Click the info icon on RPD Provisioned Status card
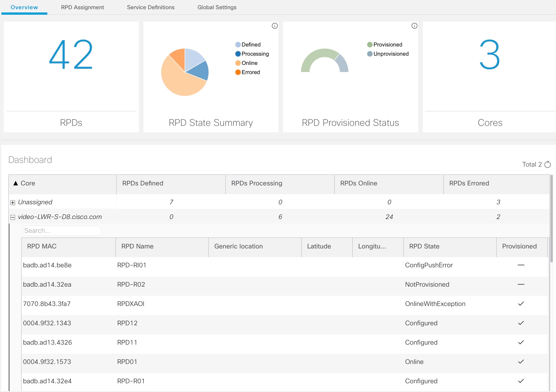Screen dimensions: 556x392 [414, 26]
